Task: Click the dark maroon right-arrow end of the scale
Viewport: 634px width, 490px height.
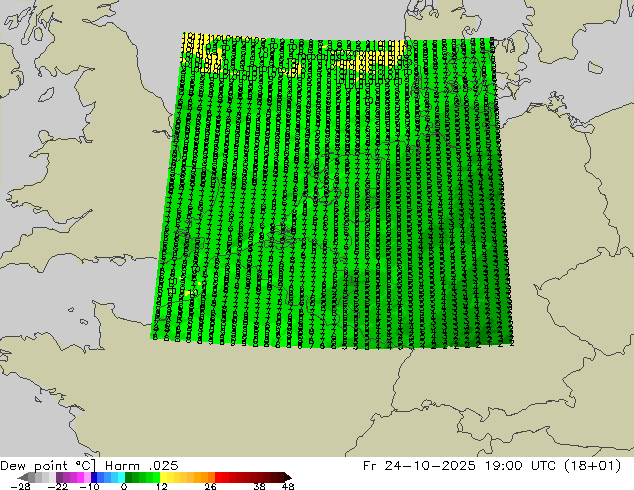Action: pyautogui.click(x=287, y=477)
